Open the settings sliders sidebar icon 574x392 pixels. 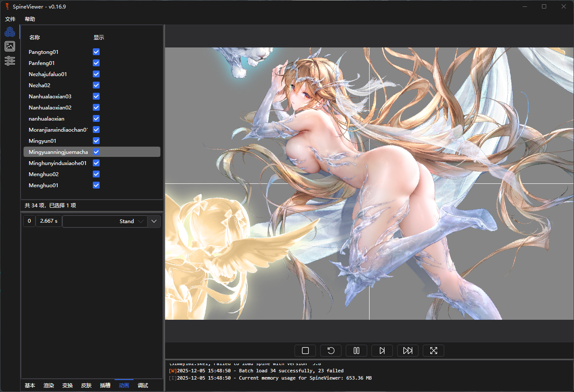(10, 61)
